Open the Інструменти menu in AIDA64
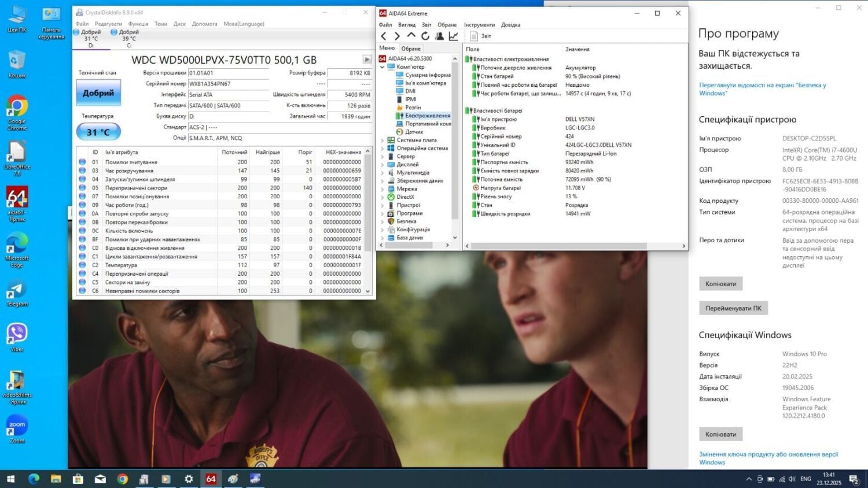 click(479, 25)
